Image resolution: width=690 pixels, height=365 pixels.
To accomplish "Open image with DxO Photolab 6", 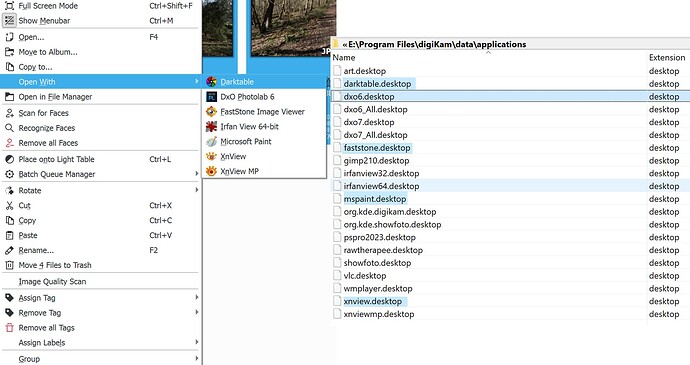I will (264, 97).
